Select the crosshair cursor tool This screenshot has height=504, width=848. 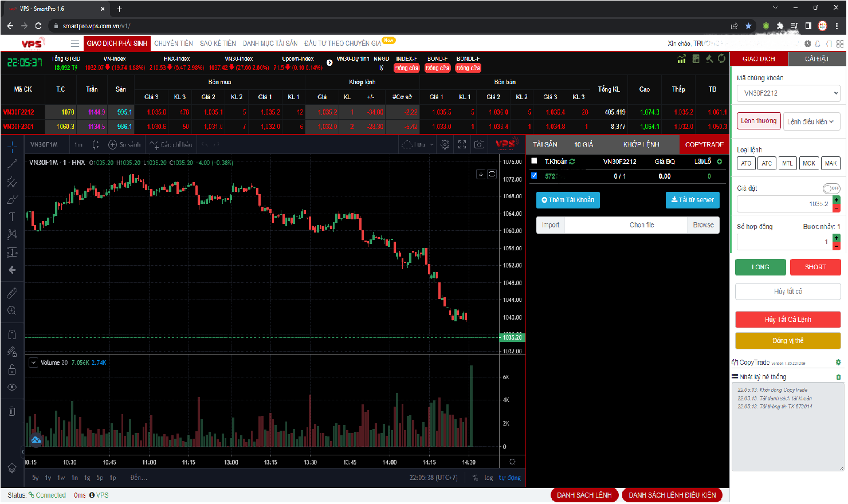12,147
